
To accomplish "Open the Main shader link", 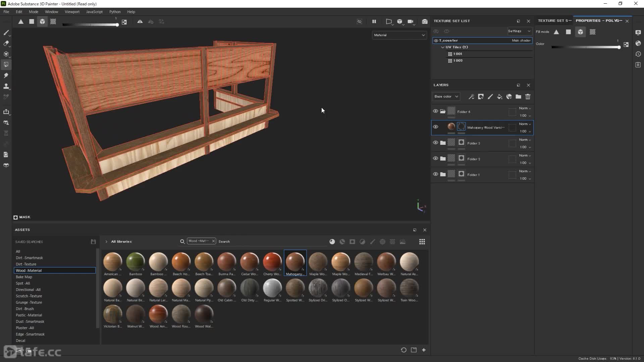I will (521, 41).
